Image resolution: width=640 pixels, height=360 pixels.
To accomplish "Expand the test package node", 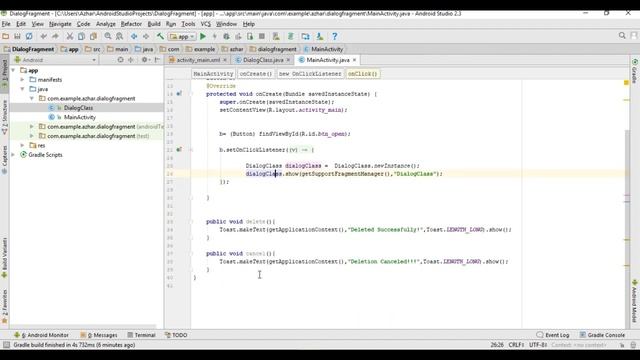I will point(32,136).
